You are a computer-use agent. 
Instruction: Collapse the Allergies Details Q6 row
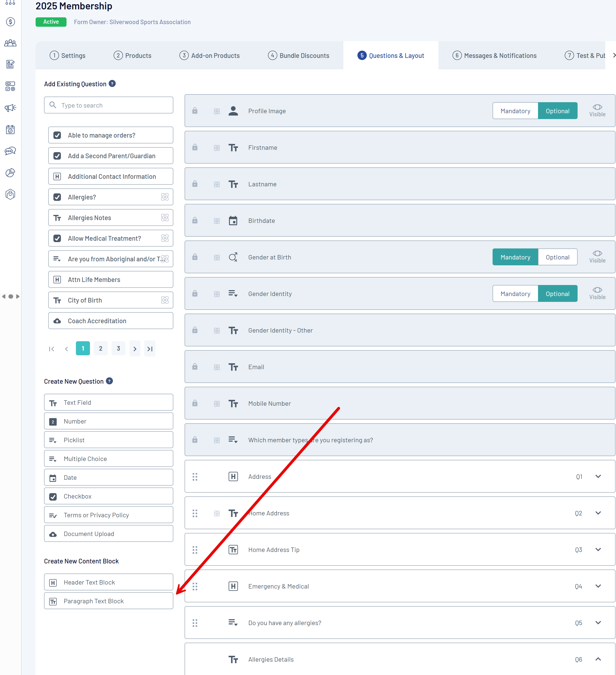(598, 659)
